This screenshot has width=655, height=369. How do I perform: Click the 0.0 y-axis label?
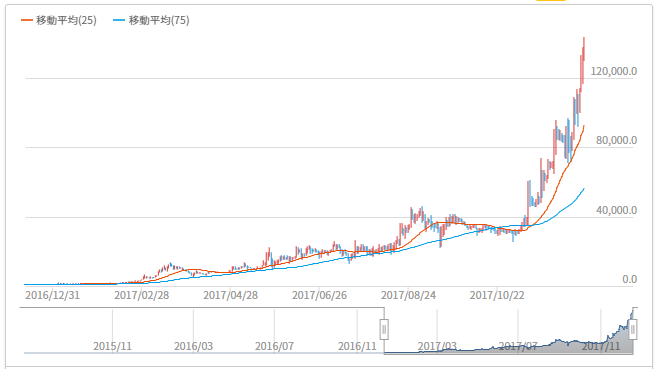coord(630,279)
